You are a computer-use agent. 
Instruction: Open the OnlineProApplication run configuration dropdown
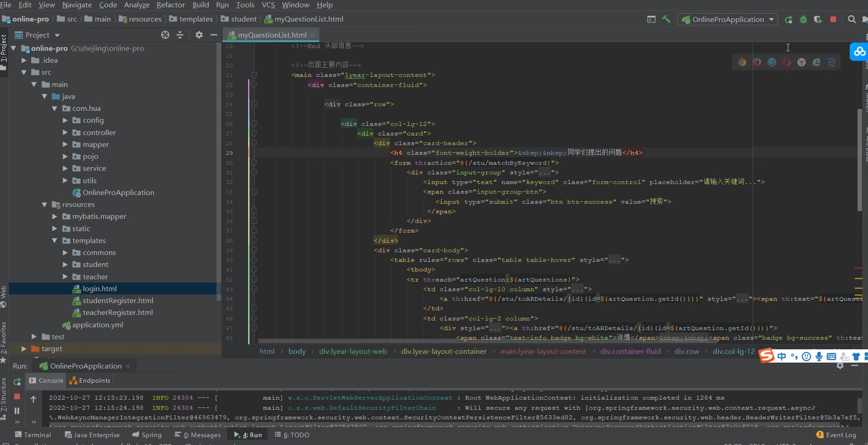pyautogui.click(x=727, y=19)
